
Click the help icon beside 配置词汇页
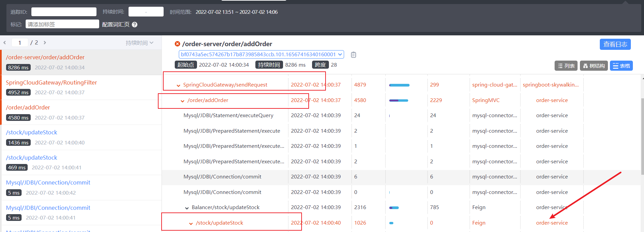pyautogui.click(x=135, y=25)
